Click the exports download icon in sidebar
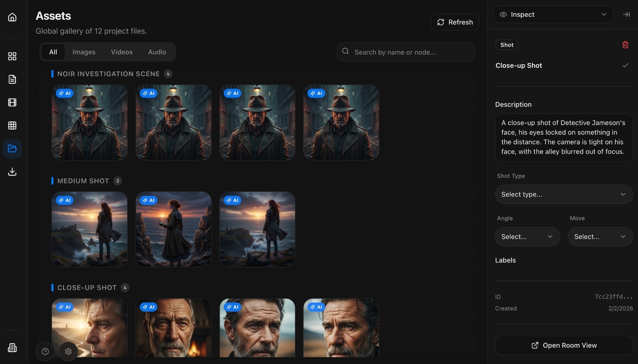This screenshot has width=638, height=364. pos(12,171)
